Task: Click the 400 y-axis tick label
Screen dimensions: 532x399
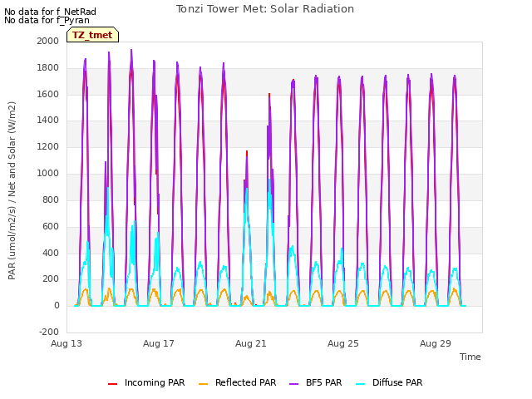Action: pyautogui.click(x=51, y=253)
